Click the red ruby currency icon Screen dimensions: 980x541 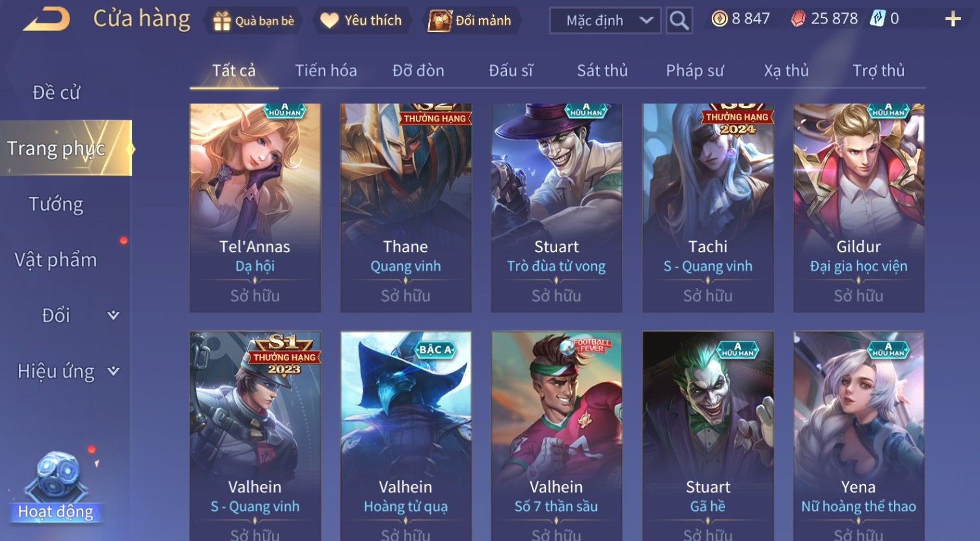click(798, 19)
